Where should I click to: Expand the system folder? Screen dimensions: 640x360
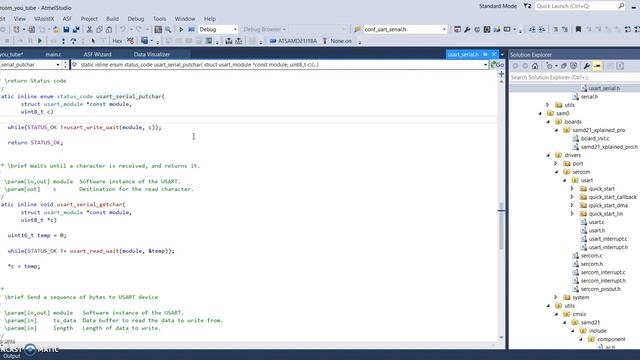[x=556, y=297]
